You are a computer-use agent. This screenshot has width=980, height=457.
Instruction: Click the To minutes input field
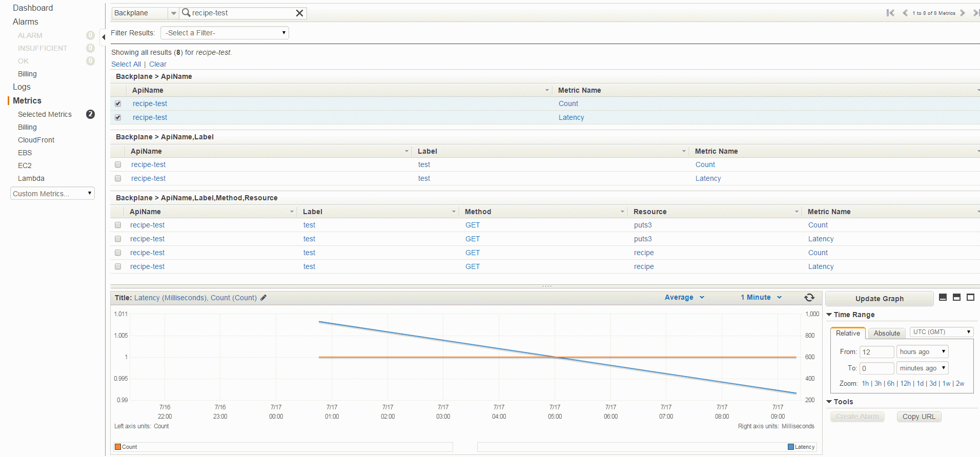click(876, 368)
